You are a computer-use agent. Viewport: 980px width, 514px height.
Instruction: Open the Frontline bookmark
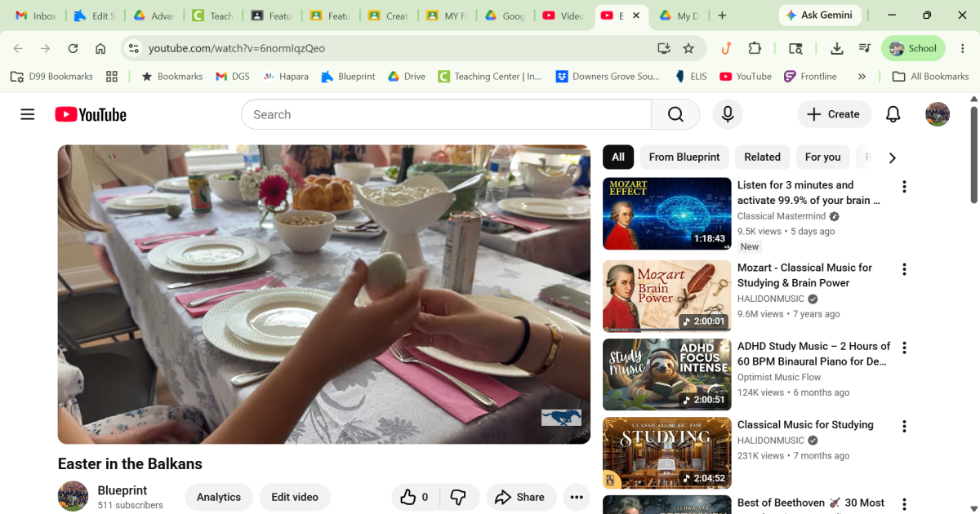810,76
